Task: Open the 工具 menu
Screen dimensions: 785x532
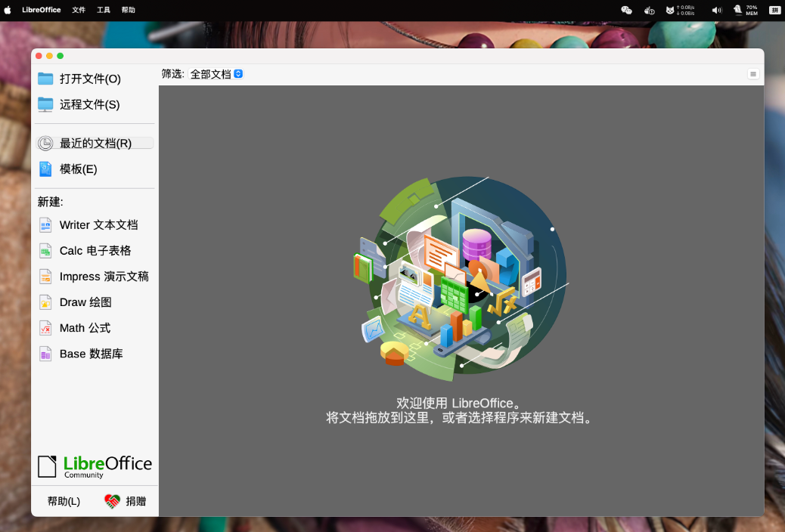Action: (x=104, y=10)
